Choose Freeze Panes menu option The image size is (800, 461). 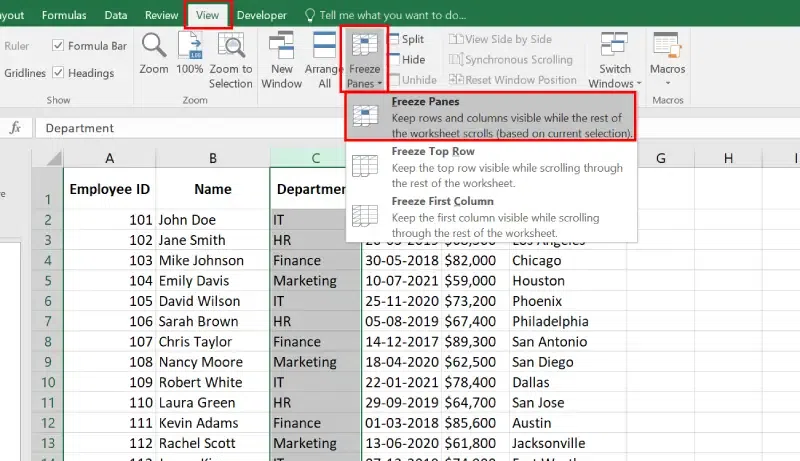490,117
